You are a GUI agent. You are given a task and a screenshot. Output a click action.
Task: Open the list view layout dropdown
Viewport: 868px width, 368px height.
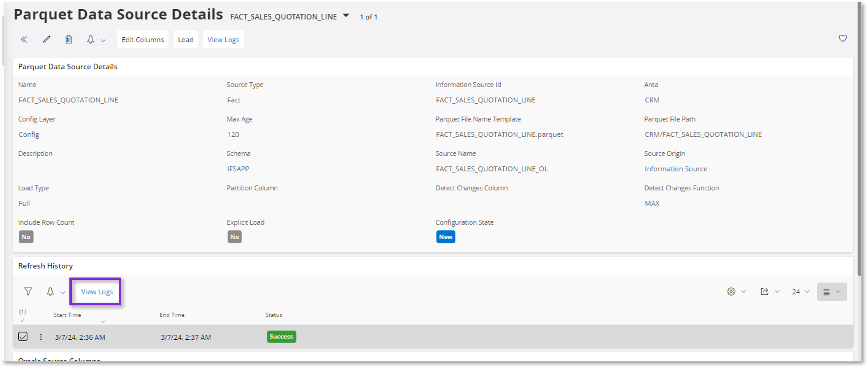click(832, 292)
